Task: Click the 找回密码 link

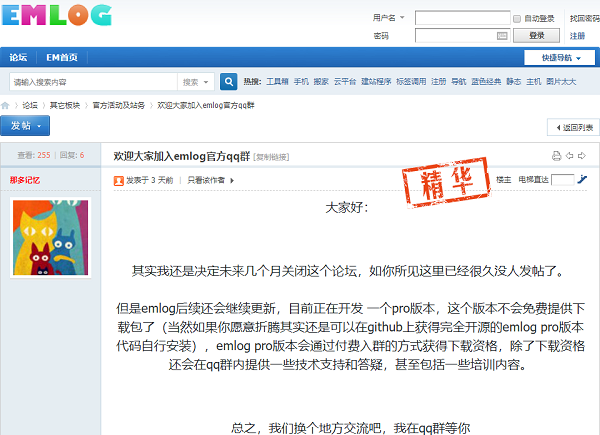Action: click(x=585, y=18)
